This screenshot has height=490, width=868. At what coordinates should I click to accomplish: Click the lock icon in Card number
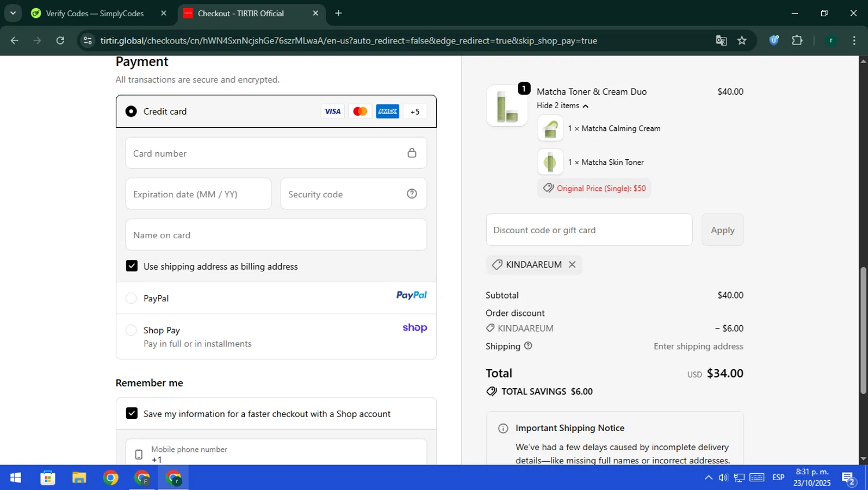(412, 153)
